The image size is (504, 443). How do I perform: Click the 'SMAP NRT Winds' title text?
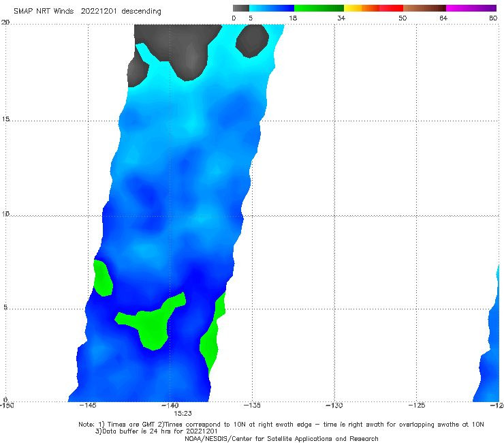pyautogui.click(x=44, y=11)
